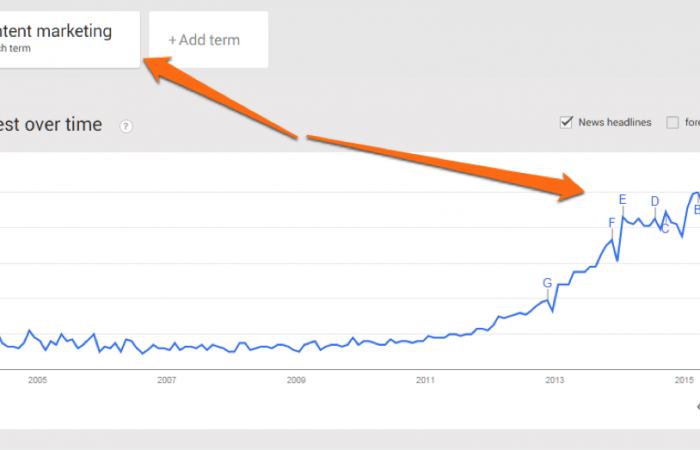Click the 2015 year label on axis

(684, 380)
